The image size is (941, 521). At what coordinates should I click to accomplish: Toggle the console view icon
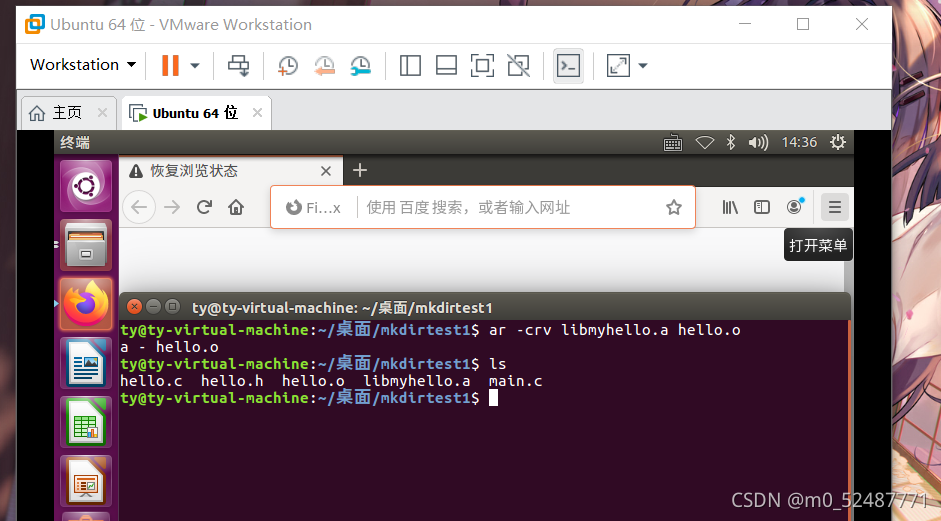[568, 65]
